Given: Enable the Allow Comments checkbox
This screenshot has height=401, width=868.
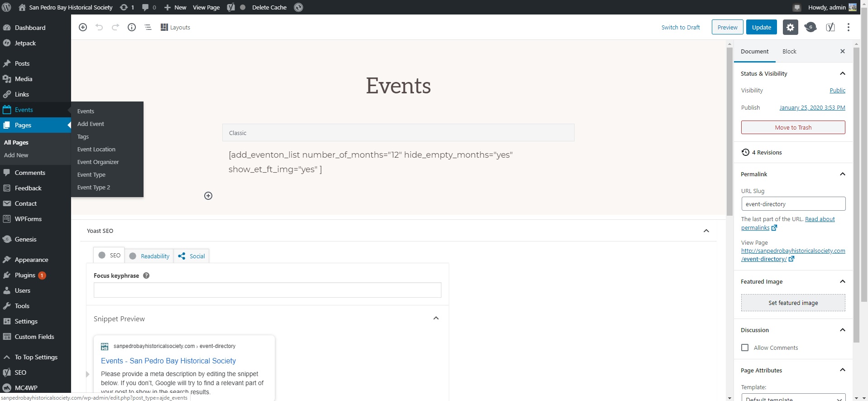Looking at the screenshot, I should (x=745, y=348).
